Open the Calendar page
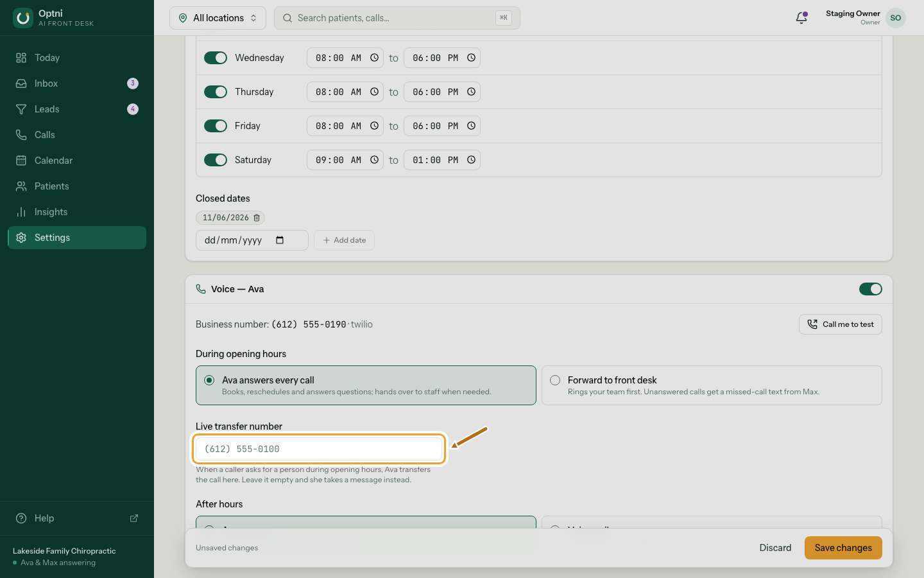Screen dimensions: 924x578 tap(77, 161)
